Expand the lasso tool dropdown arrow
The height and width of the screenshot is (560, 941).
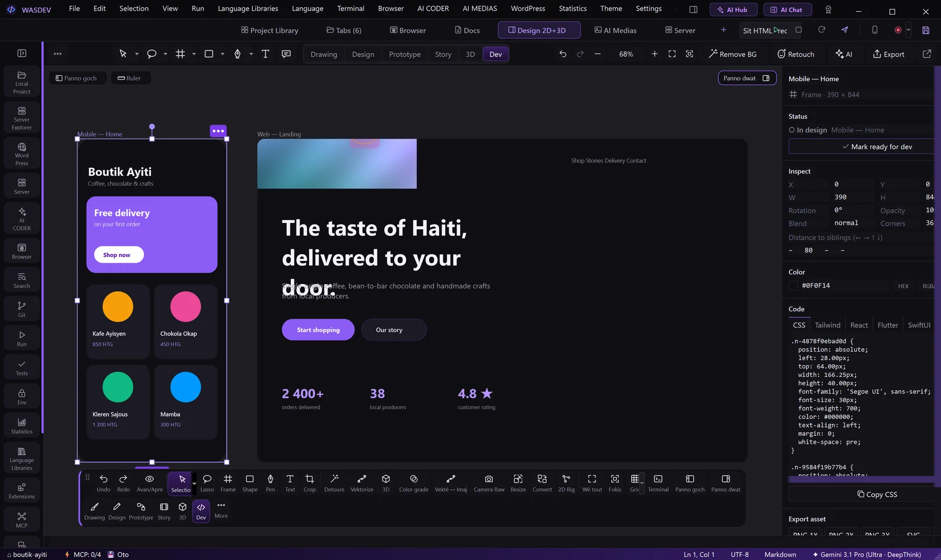(165, 54)
